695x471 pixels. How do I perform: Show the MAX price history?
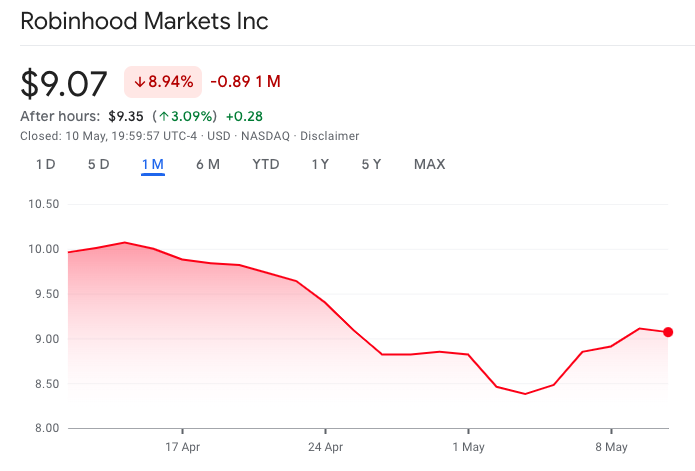coord(429,164)
